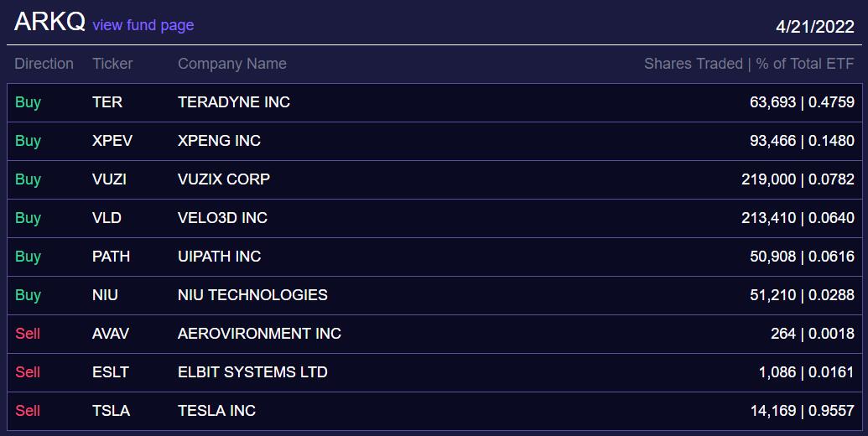Viewport: 868px width, 436px height.
Task: Select the VUZI ticker symbol
Action: pos(109,179)
